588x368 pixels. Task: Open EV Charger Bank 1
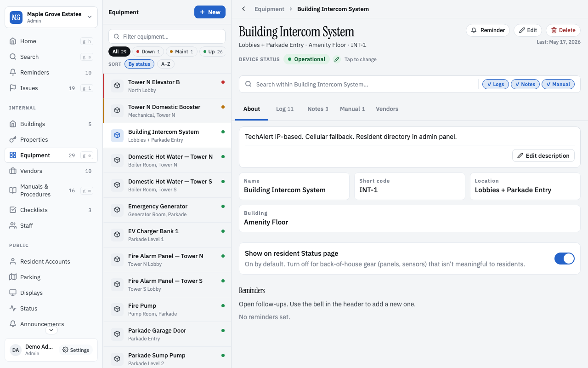[x=167, y=235]
